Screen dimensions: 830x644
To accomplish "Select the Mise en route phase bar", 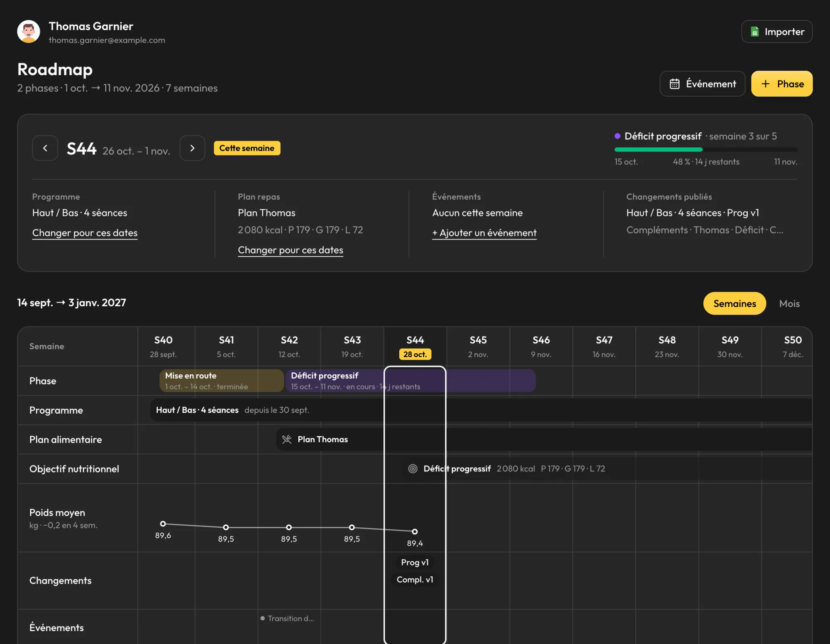I will [222, 381].
